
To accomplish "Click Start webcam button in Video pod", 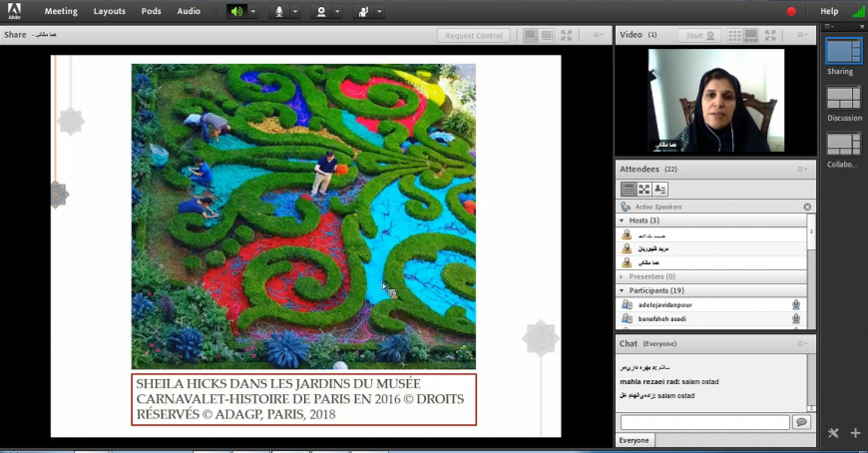I will point(697,35).
